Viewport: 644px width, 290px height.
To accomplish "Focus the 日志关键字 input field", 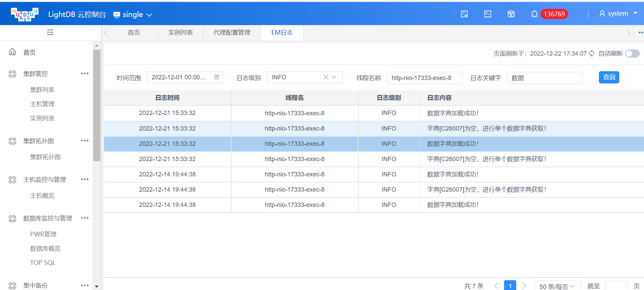I will (545, 78).
